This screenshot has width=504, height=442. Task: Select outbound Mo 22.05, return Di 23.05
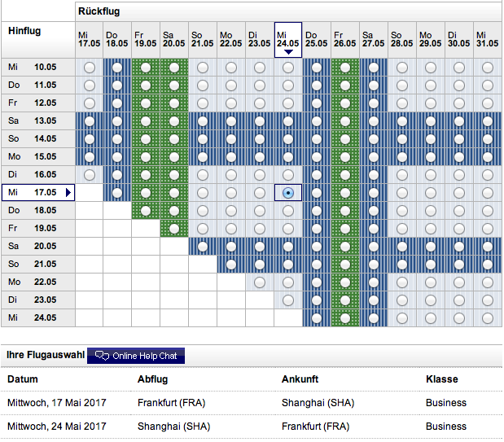coord(260,282)
